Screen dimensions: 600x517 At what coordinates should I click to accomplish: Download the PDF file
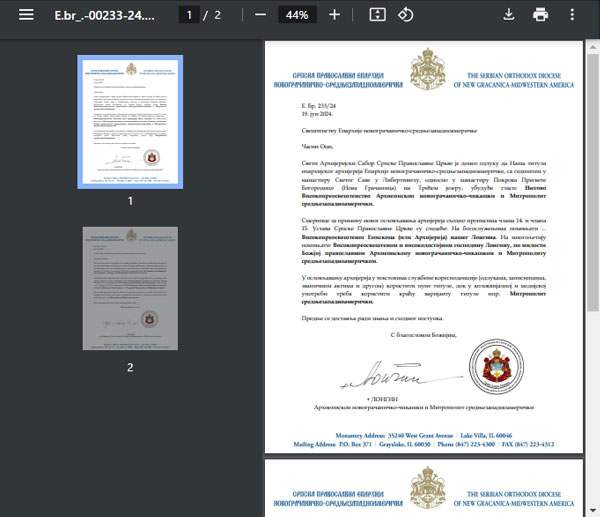(x=508, y=15)
